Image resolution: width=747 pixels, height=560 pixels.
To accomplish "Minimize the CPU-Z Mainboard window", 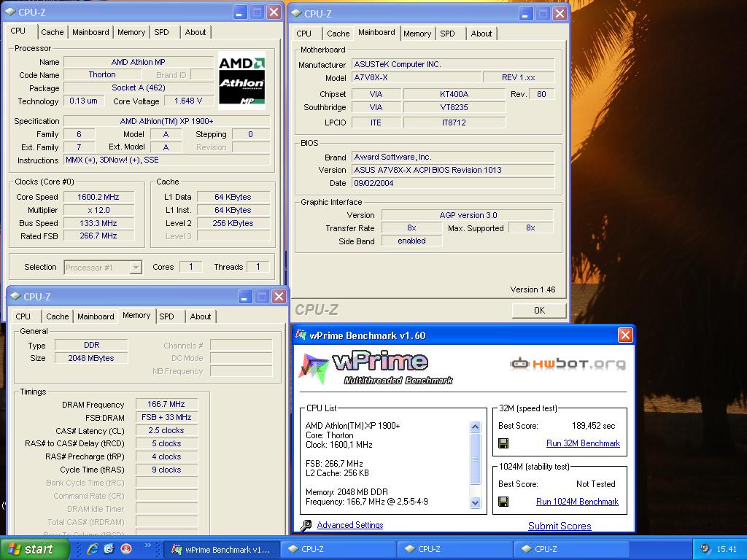I will (525, 15).
